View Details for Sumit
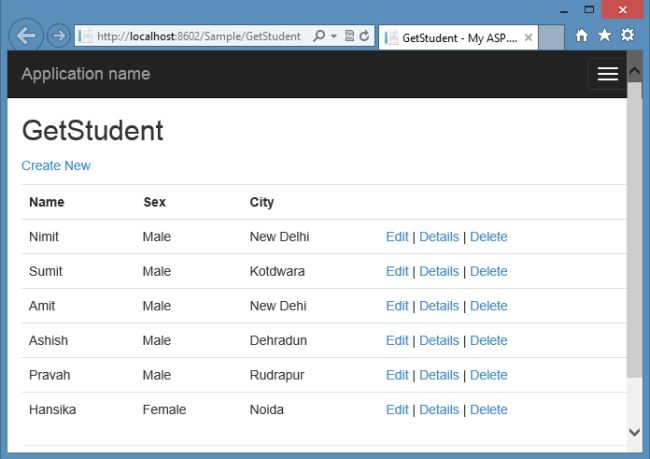The image size is (650, 459). point(439,271)
